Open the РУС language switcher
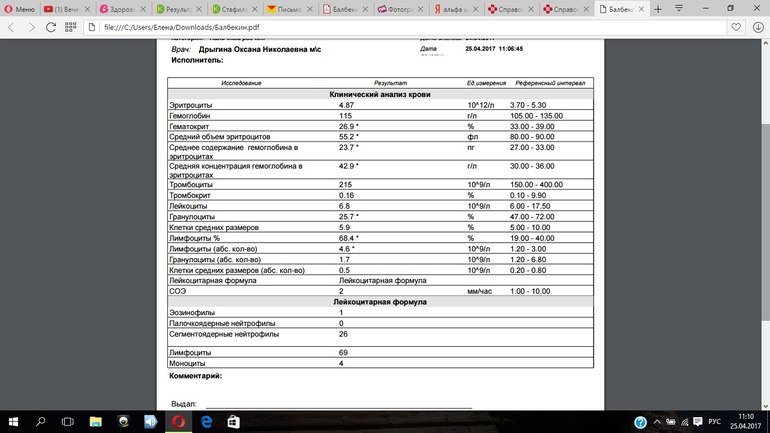Viewport: 770px width, 433px height. pos(714,422)
